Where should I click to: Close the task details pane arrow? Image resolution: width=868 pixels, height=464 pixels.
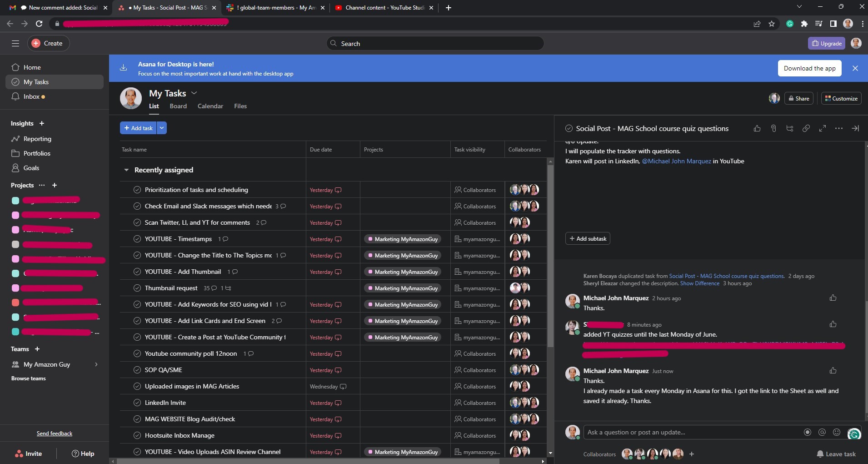click(855, 129)
